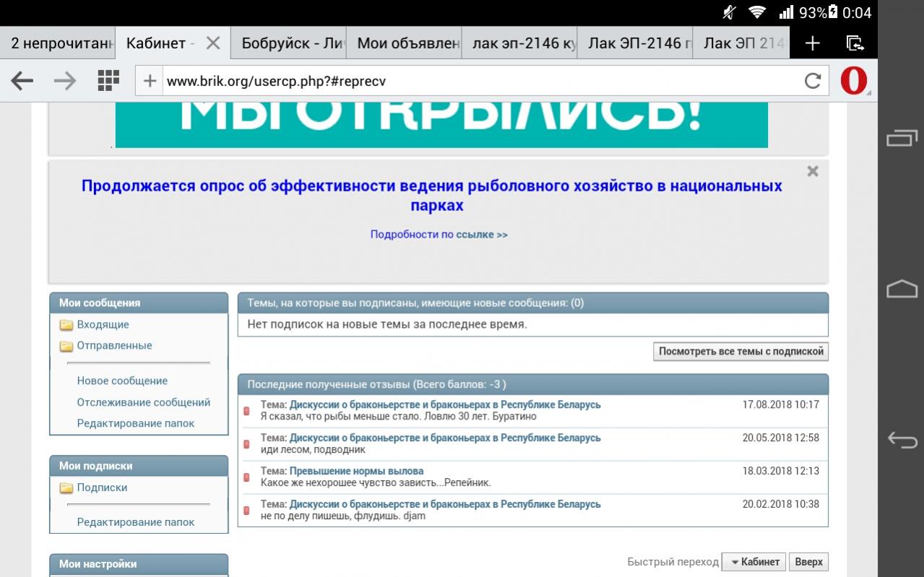The width and height of the screenshot is (924, 577).
Task: Open the tab switcher icon
Action: coord(855,43)
